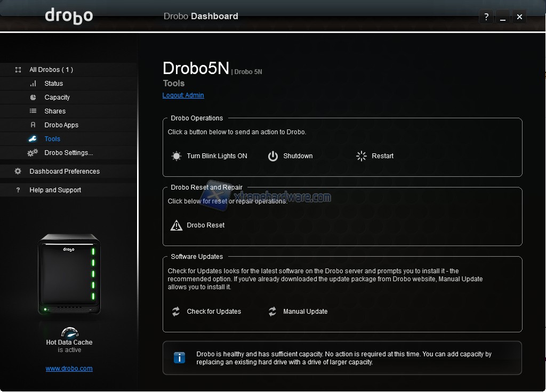Open Dashboard Preferences
Viewport: 546px width, 392px height.
tap(65, 171)
